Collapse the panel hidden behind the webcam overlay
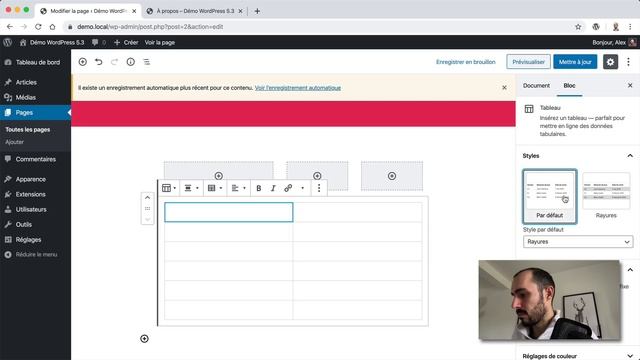The height and width of the screenshot is (360, 640). (630, 270)
